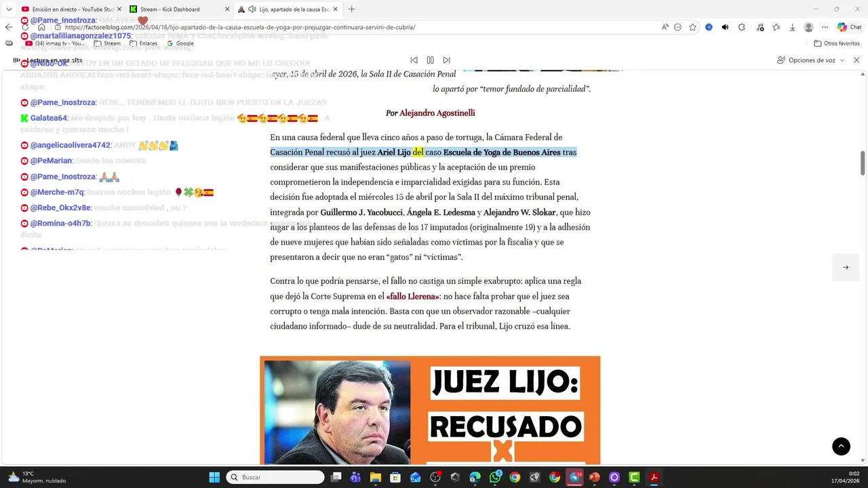Click the highlighted word "del" in the article

coord(418,152)
